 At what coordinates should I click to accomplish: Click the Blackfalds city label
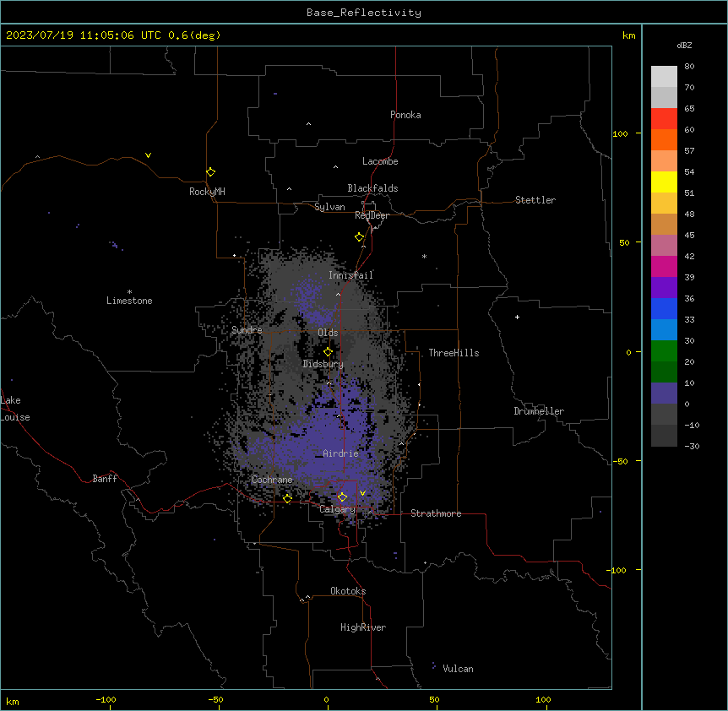pos(372,188)
